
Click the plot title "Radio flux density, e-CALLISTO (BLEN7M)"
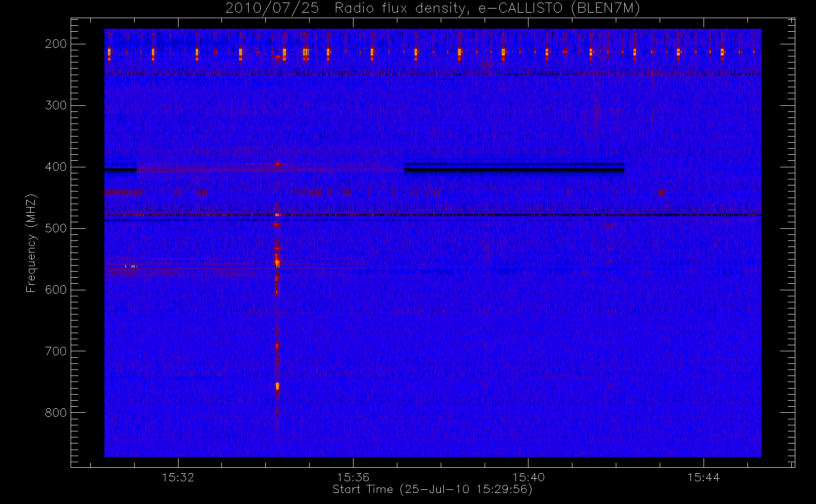click(487, 9)
